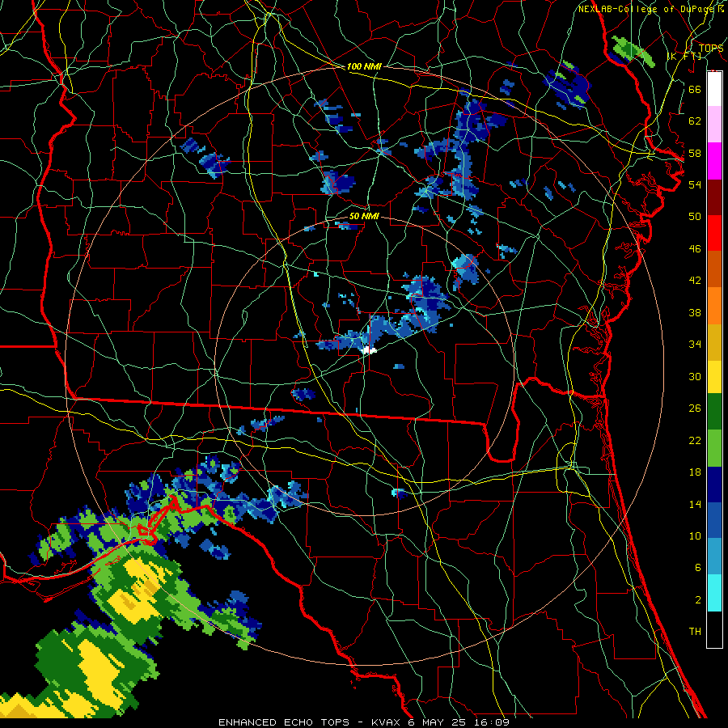Viewport: 728px width, 728px height.
Task: Click the white KVAX radar site marker
Action: click(369, 349)
